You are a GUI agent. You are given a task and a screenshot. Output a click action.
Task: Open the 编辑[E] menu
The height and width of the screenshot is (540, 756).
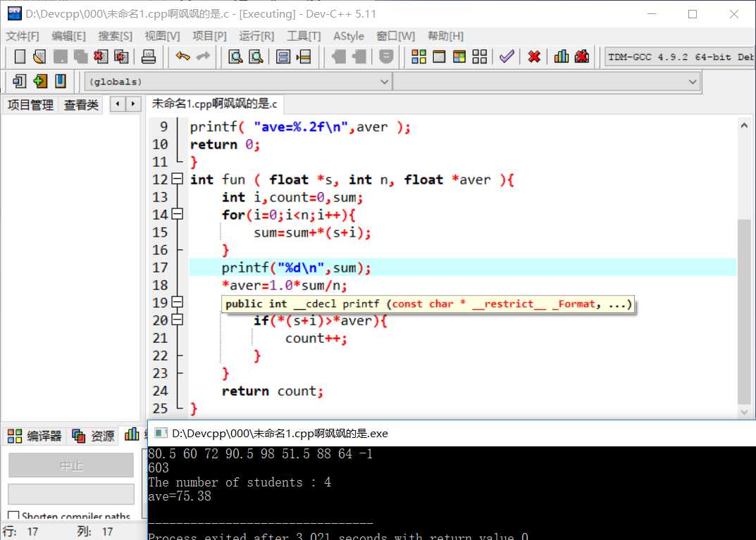[68, 36]
